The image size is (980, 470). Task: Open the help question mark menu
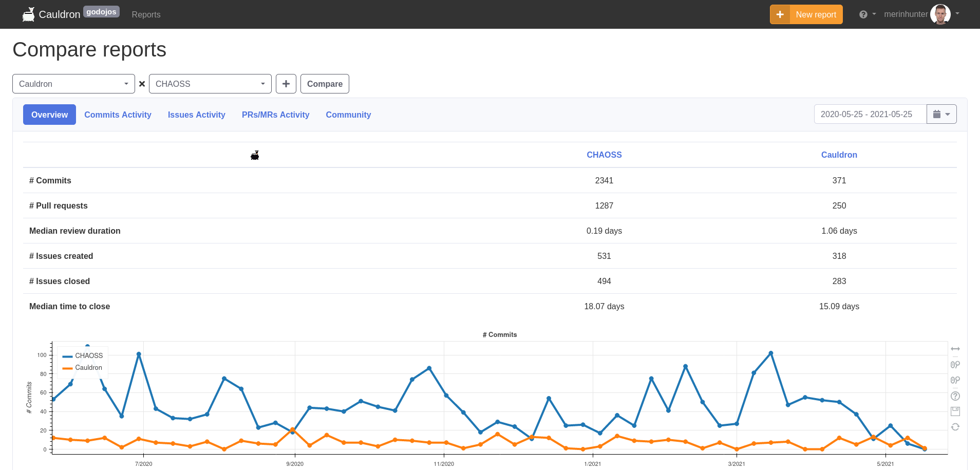pyautogui.click(x=863, y=14)
